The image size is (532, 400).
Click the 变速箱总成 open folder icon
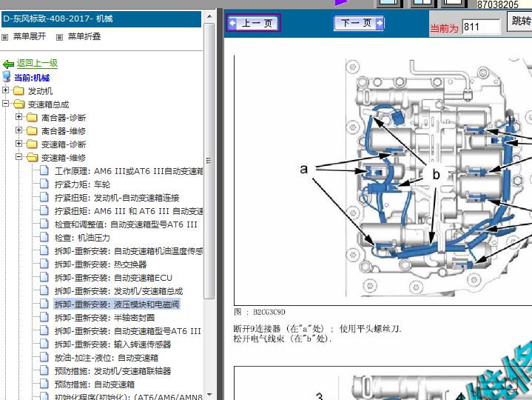click(x=18, y=104)
